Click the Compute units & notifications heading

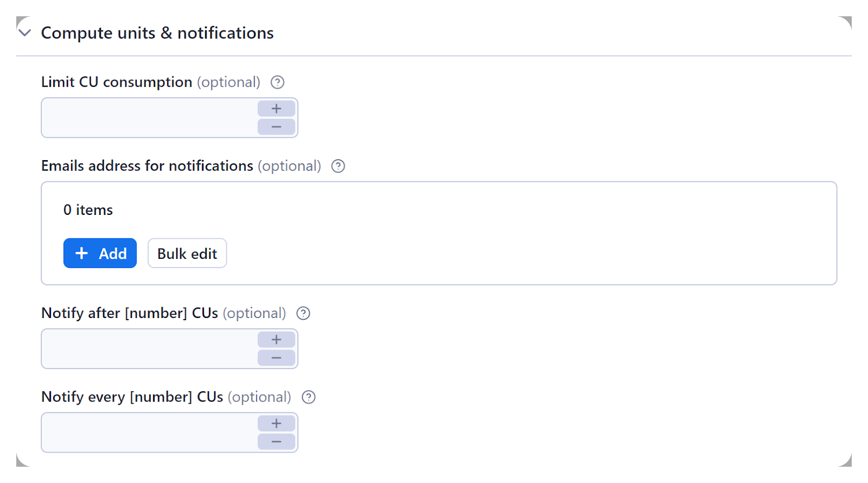click(x=156, y=33)
